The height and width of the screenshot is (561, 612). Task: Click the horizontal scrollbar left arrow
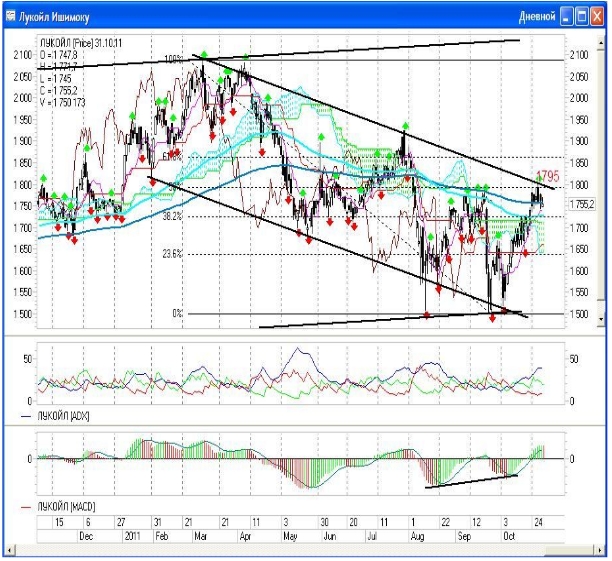click(x=10, y=550)
